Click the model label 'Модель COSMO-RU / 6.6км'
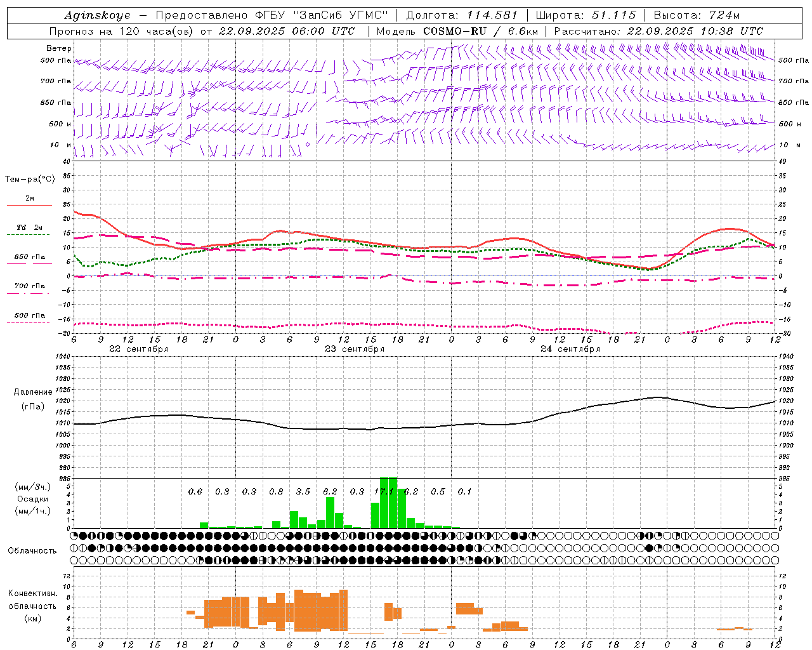The image size is (812, 650). click(457, 31)
